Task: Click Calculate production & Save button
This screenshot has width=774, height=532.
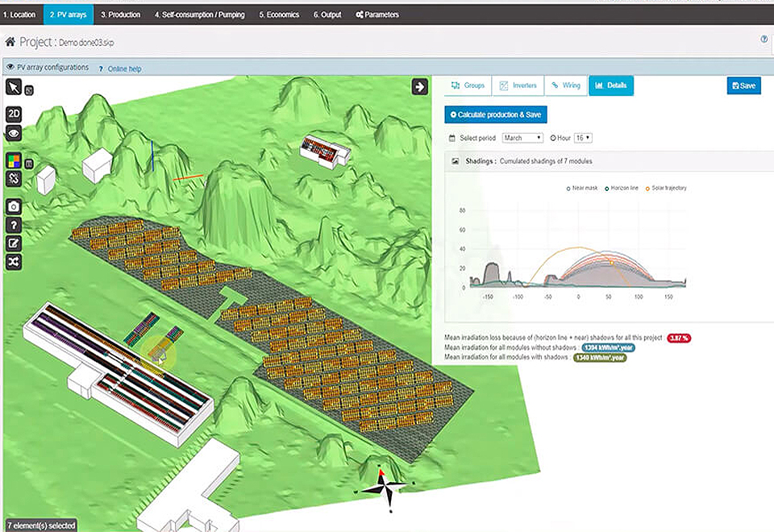Action: click(495, 114)
